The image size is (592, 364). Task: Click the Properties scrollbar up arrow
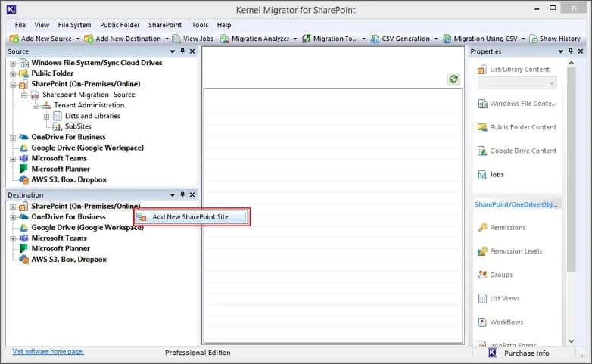572,63
